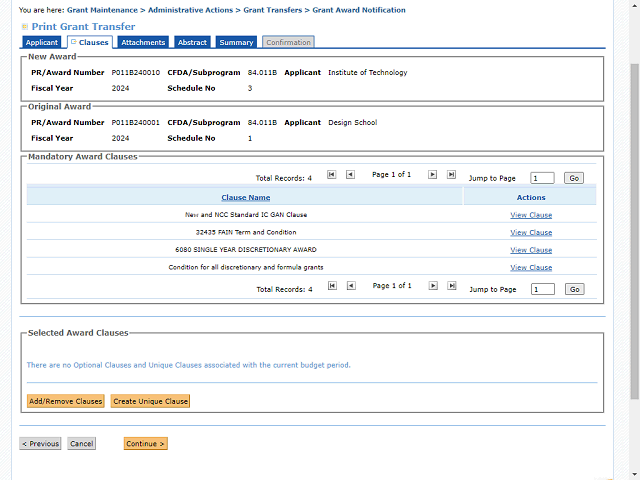
Task: Switch to the Applicant tab
Action: pos(42,43)
